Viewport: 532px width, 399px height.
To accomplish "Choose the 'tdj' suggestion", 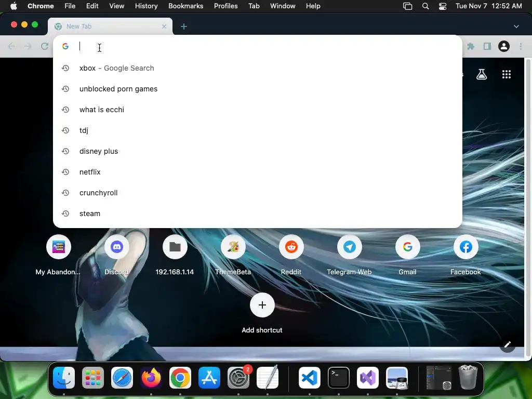I will pyautogui.click(x=258, y=130).
